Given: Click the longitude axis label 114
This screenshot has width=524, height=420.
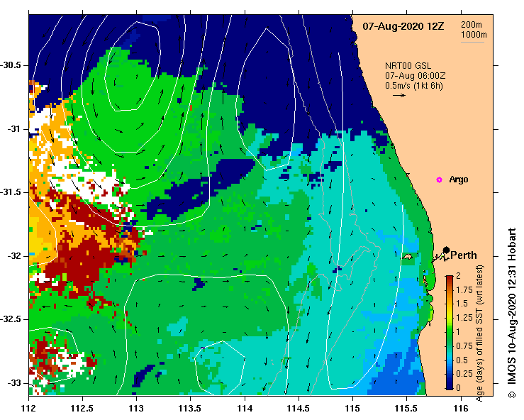Looking at the screenshot, I should click(x=245, y=409).
